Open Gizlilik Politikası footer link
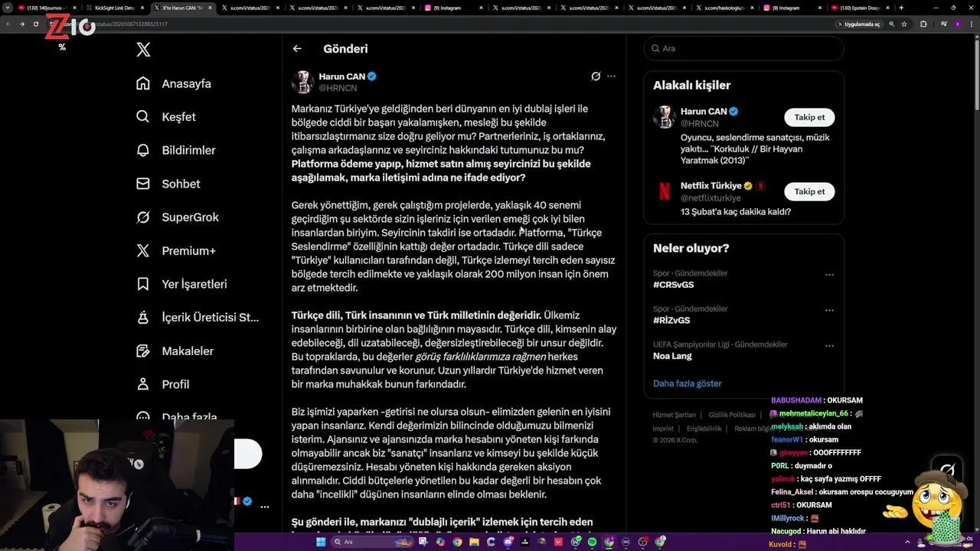Viewport: 980px width, 551px height. (732, 415)
